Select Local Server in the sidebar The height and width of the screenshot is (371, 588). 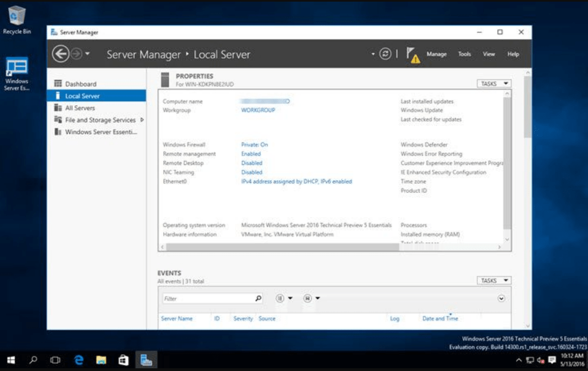pos(96,96)
